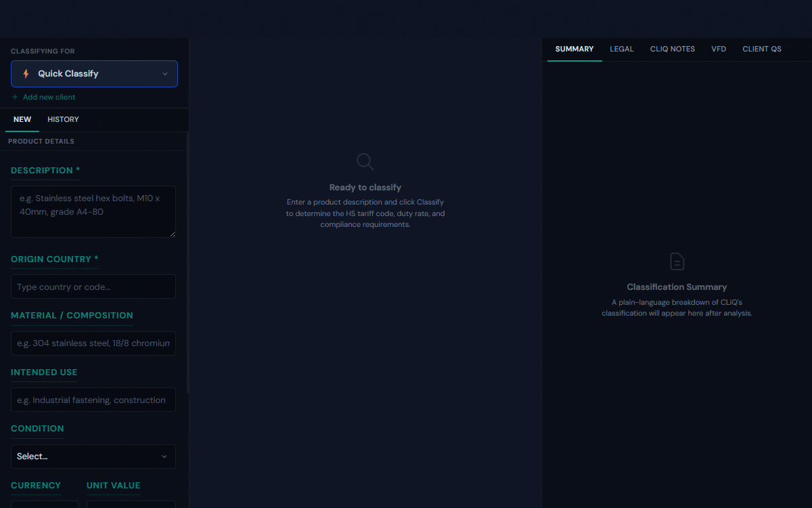Expand the Quick Classify client dropdown chevron
The height and width of the screenshot is (508, 812).
pyautogui.click(x=164, y=74)
